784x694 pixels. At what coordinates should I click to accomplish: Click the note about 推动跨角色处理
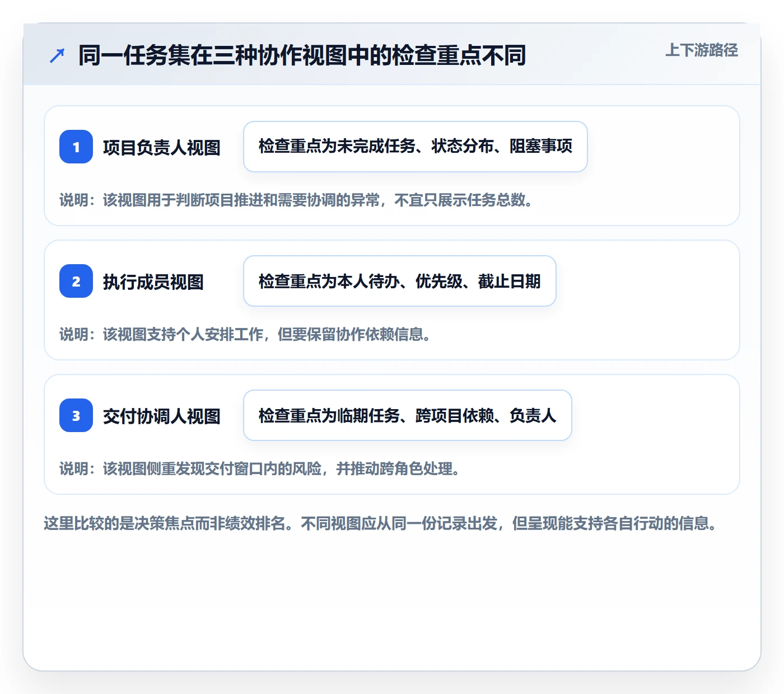click(x=259, y=468)
